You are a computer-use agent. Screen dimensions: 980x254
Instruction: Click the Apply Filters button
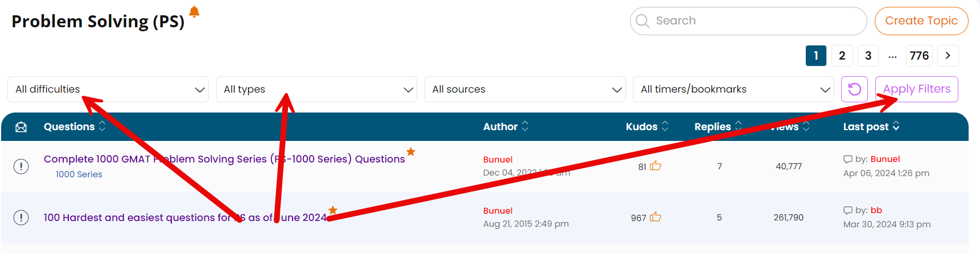coord(916,89)
